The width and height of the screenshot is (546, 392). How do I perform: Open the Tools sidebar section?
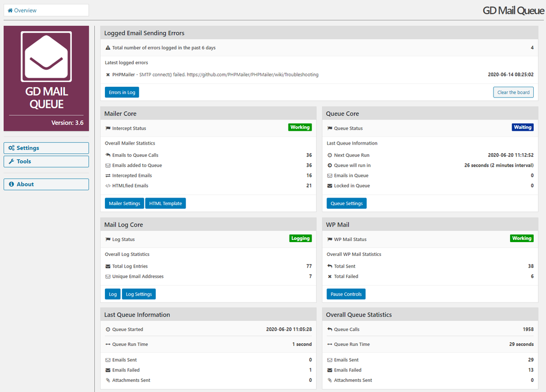click(x=46, y=161)
